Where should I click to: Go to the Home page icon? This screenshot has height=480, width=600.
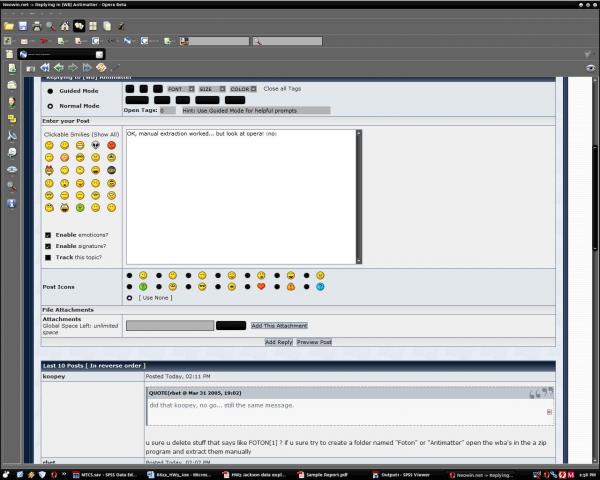65,26
